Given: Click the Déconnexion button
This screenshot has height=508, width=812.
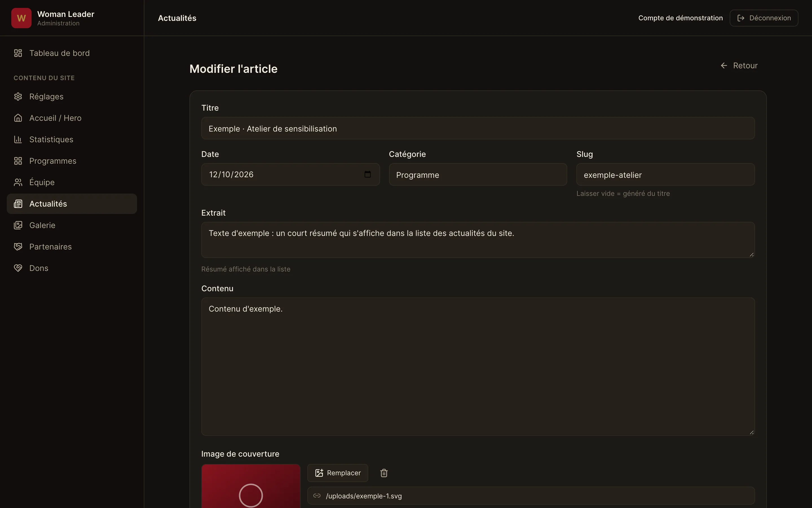Looking at the screenshot, I should click(x=764, y=18).
